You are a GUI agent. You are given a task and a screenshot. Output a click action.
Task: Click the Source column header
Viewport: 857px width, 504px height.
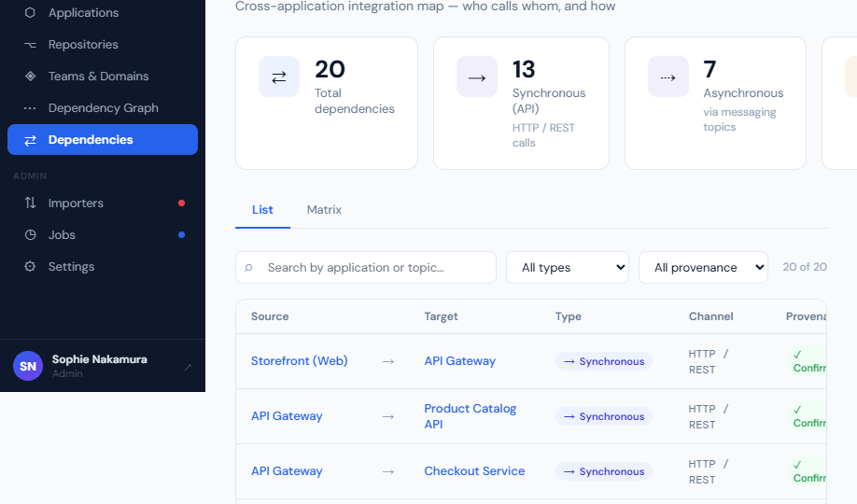click(x=270, y=316)
